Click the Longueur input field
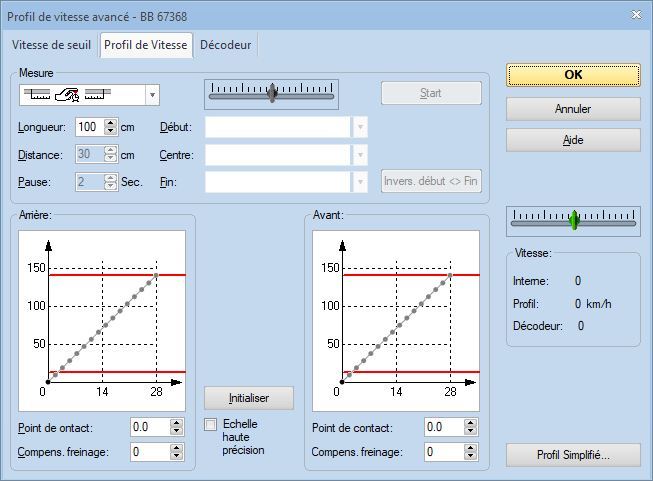 pos(85,127)
